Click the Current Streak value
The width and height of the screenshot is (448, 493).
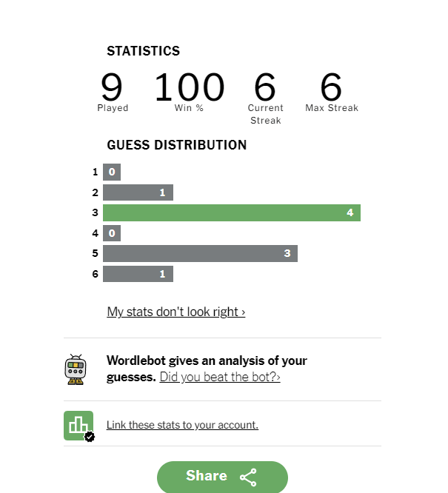(265, 87)
